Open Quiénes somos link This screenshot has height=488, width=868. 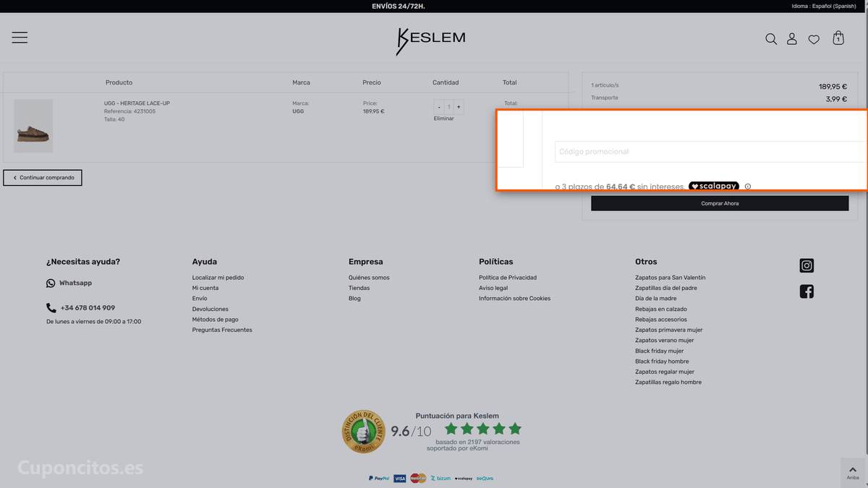click(x=369, y=278)
